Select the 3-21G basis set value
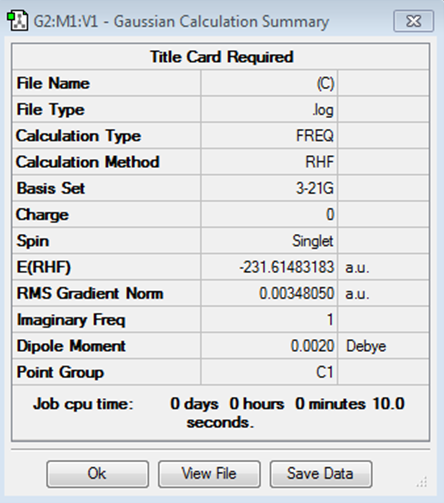Viewport: 444px width, 503px height. pos(315,188)
